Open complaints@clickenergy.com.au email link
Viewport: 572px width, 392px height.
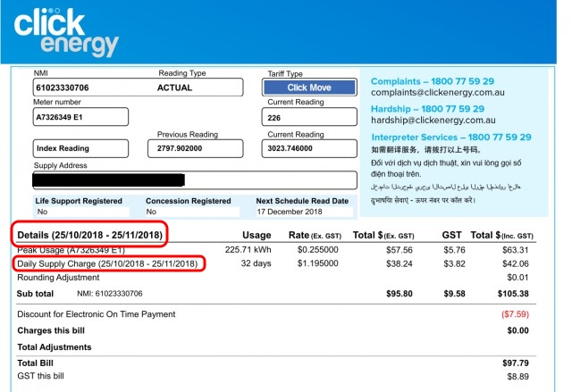coord(437,93)
